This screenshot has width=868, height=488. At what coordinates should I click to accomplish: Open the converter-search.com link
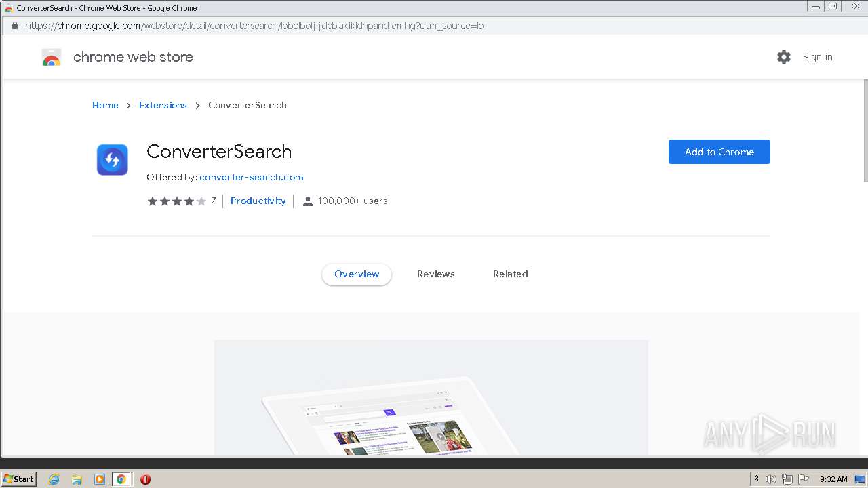tap(252, 177)
